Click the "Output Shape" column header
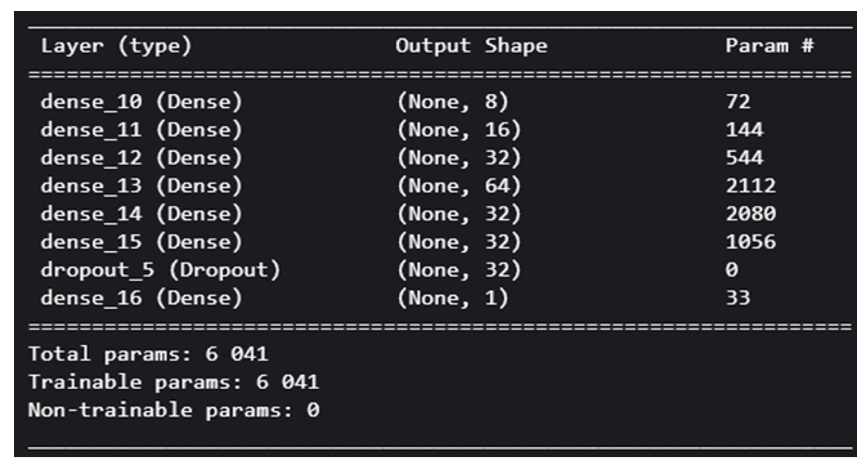868x468 pixels. pos(471,46)
